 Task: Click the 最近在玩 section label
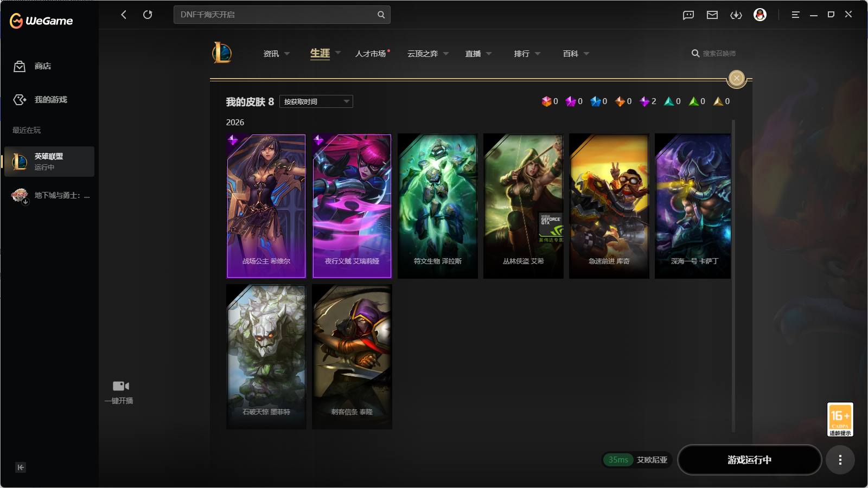27,130
